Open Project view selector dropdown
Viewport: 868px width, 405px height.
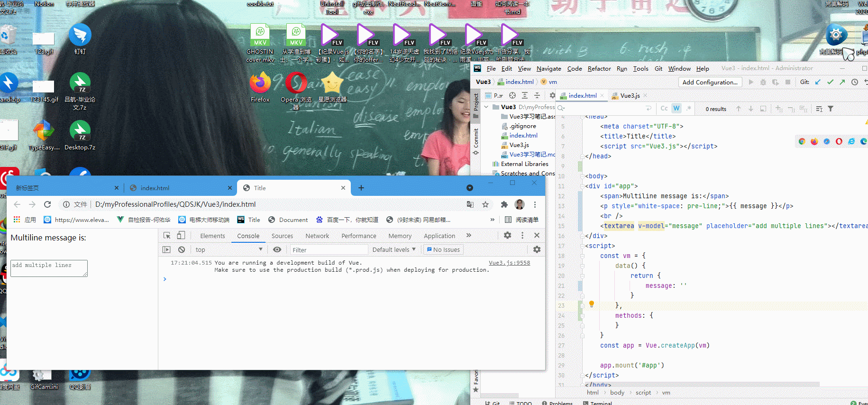pyautogui.click(x=493, y=95)
